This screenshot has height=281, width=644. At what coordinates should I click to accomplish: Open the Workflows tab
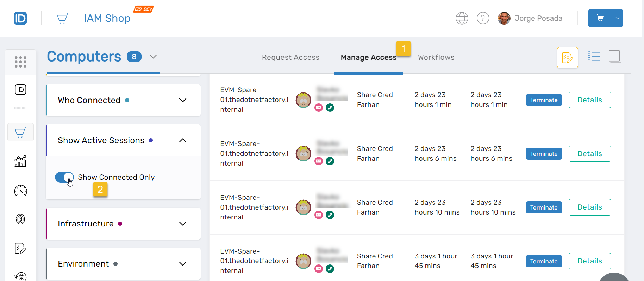[436, 57]
